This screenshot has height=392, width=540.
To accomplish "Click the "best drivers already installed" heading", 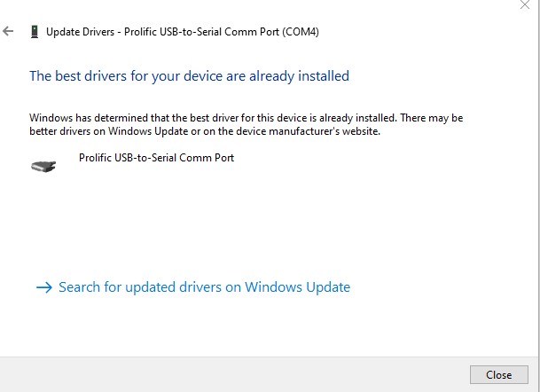I will 189,76.
